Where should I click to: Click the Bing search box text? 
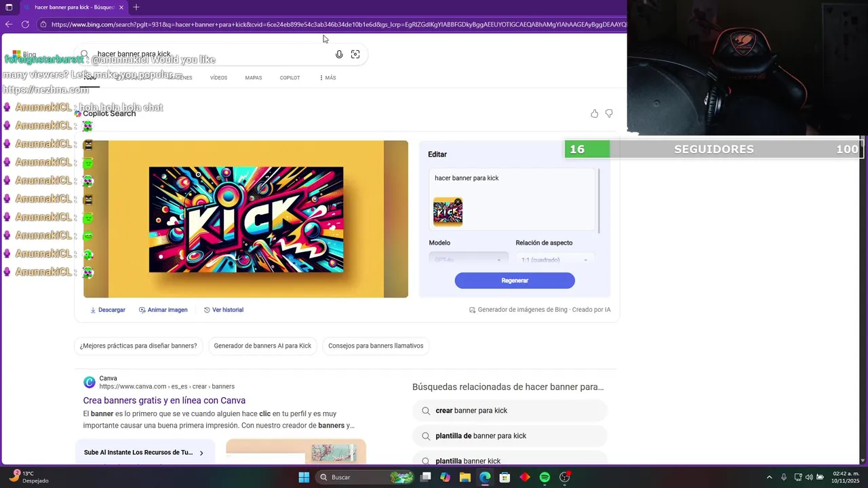click(134, 54)
